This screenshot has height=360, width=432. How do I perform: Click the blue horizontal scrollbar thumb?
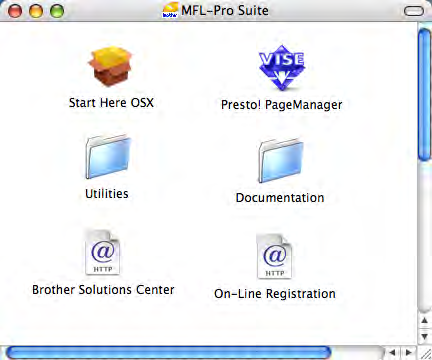click(x=169, y=353)
